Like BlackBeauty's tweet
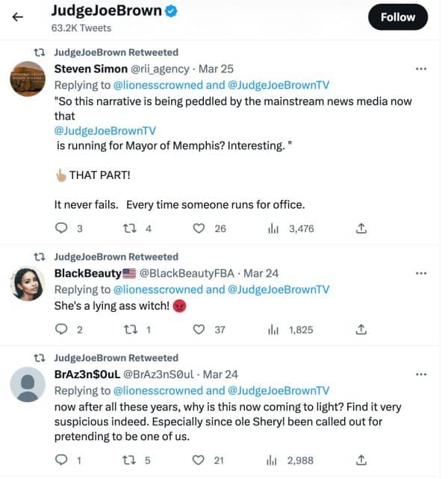 (x=199, y=329)
